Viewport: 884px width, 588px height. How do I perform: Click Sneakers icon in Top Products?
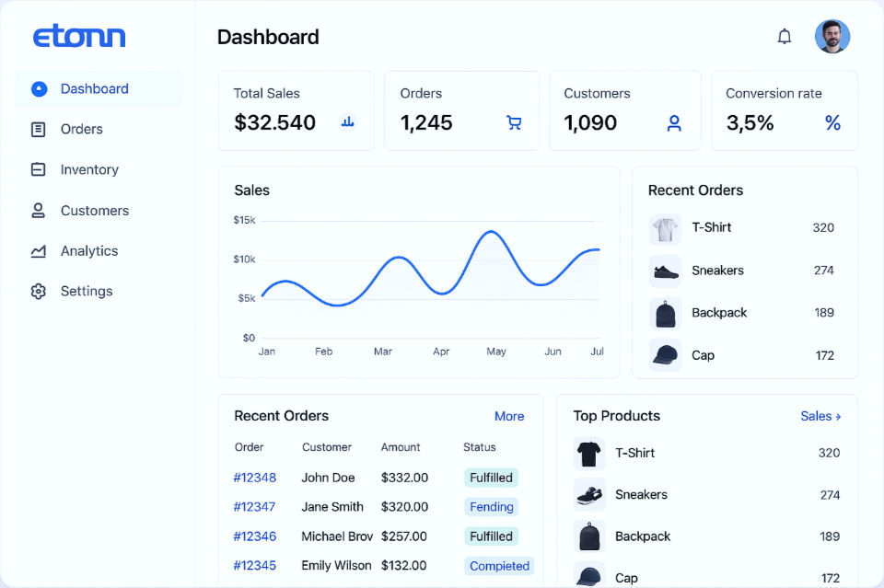pos(589,495)
